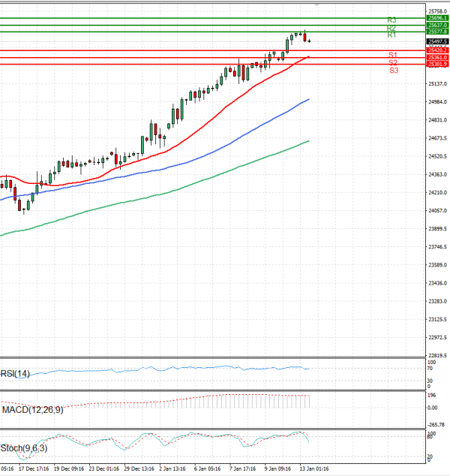Click the 25301.9 red price tag
The image size is (450, 476).
pos(436,65)
